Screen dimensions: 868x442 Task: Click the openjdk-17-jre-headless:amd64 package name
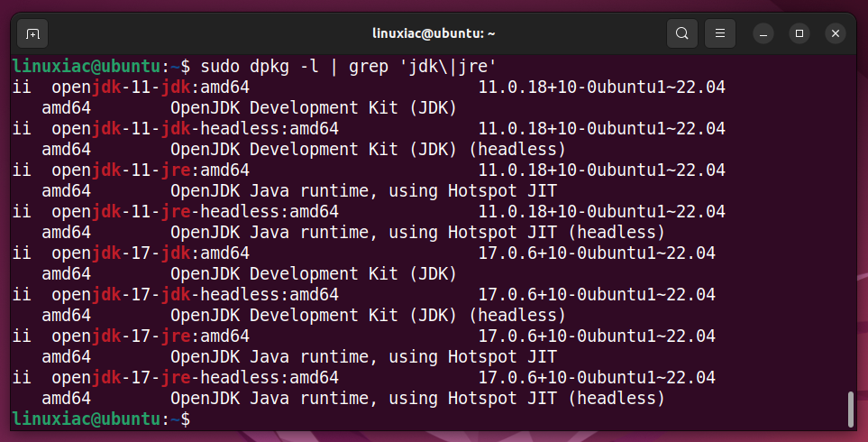195,378
